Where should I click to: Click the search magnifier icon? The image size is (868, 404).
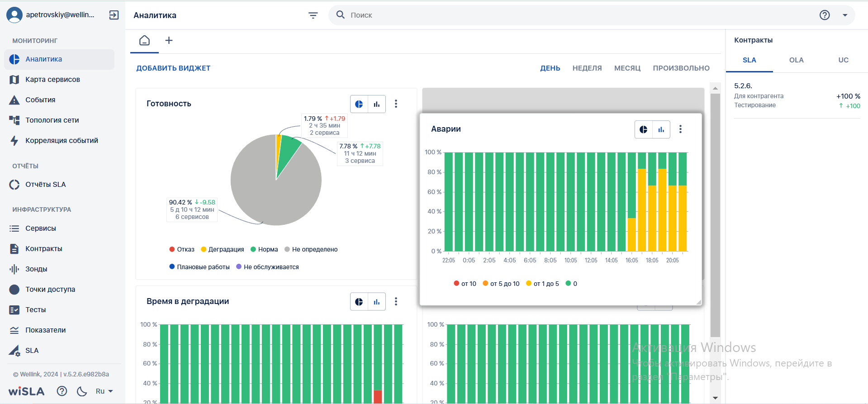[341, 15]
